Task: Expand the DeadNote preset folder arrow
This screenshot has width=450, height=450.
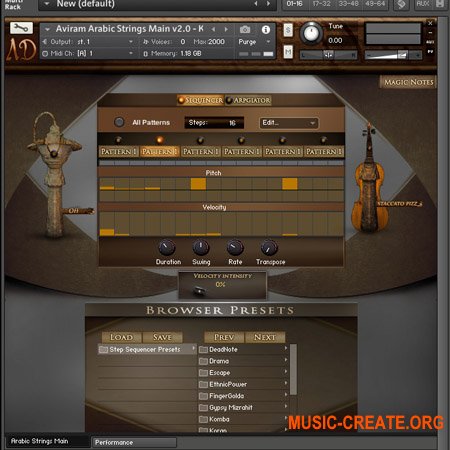Action: [286, 348]
